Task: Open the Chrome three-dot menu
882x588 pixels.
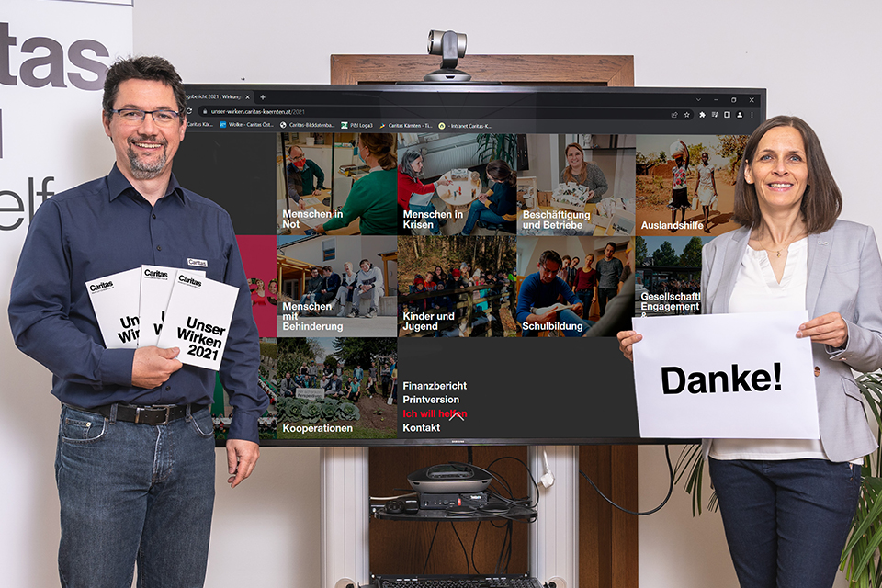Action: coord(752,115)
